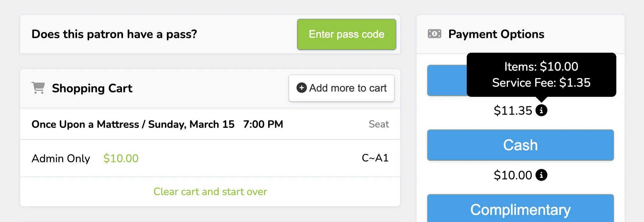
Task: Click the Seat column header
Action: tap(379, 124)
